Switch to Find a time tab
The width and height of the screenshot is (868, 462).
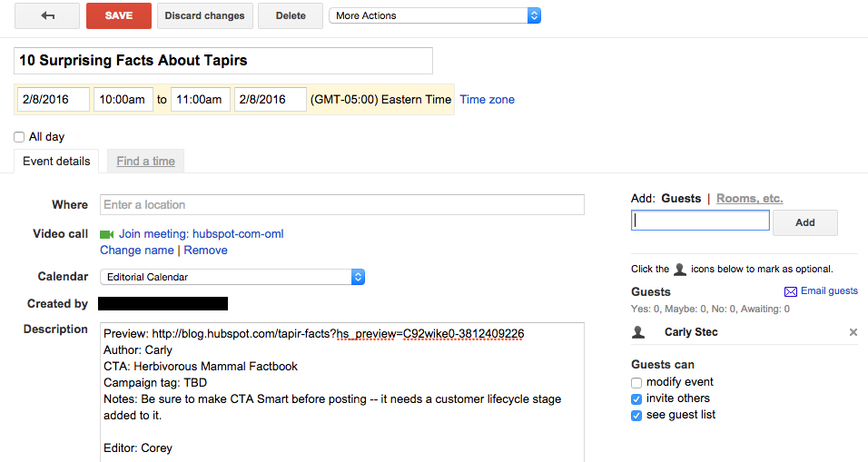[145, 161]
